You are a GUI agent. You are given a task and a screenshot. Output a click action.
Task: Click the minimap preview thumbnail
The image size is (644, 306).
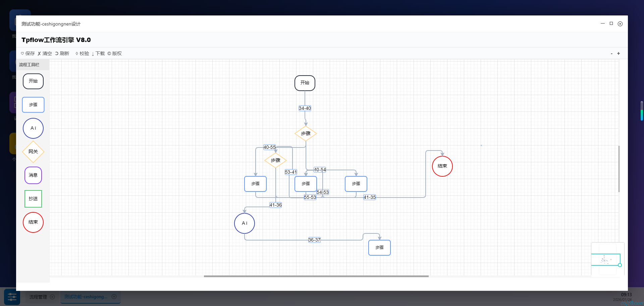[x=605, y=260]
